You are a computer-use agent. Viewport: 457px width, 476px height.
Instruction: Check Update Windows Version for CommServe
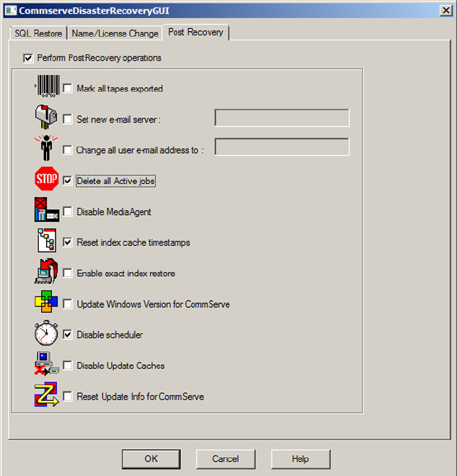[x=67, y=304]
